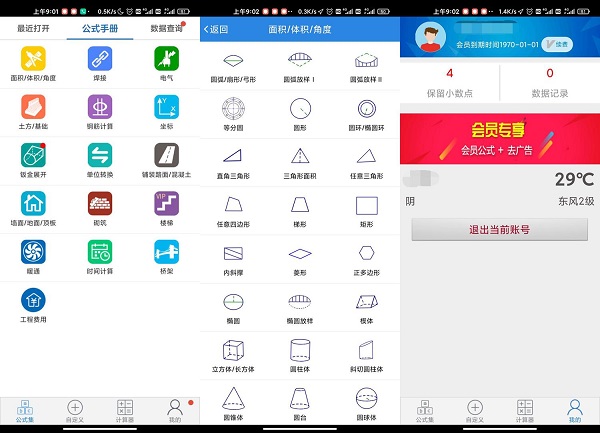The height and width of the screenshot is (433, 600).
Task: Select the 三角形面积 triangle area formula
Action: click(x=300, y=163)
